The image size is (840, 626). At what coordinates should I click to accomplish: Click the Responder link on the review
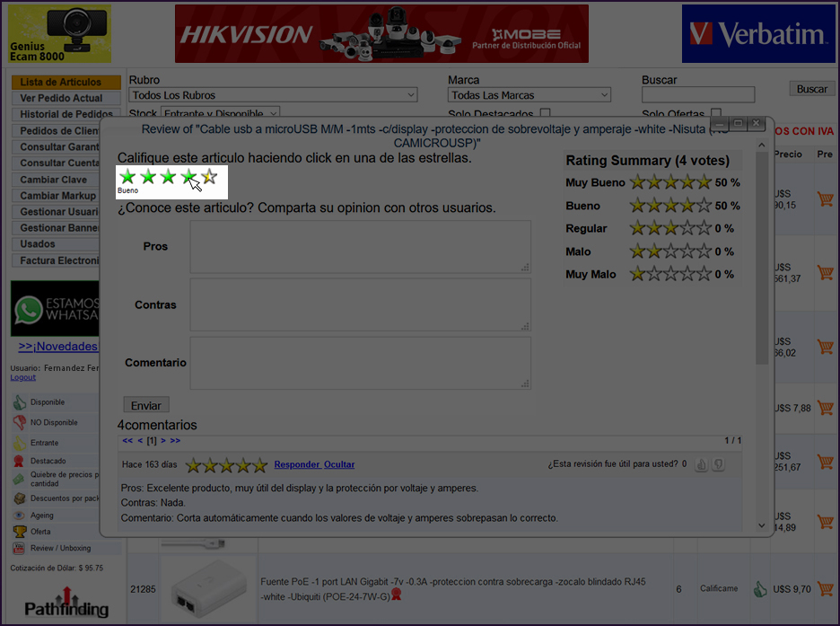click(x=296, y=464)
